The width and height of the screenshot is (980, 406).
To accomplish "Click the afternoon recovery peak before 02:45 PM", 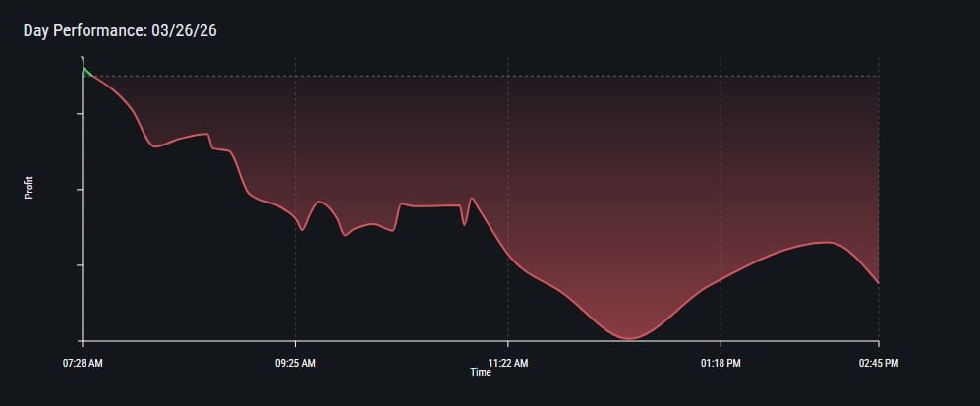I will click(x=829, y=242).
